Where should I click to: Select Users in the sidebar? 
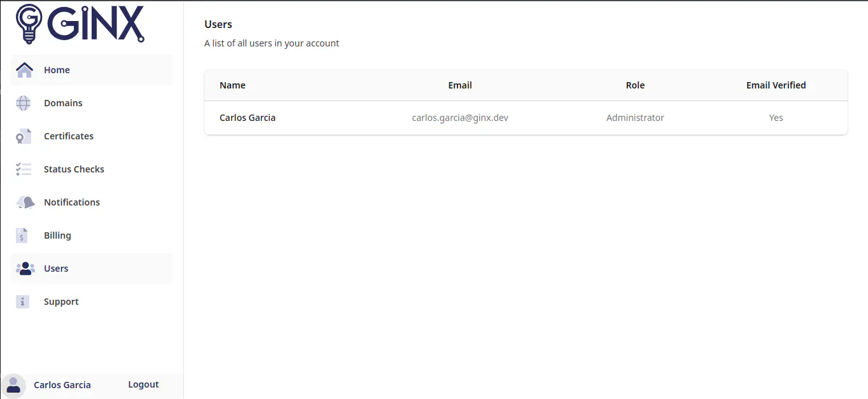[x=92, y=269]
